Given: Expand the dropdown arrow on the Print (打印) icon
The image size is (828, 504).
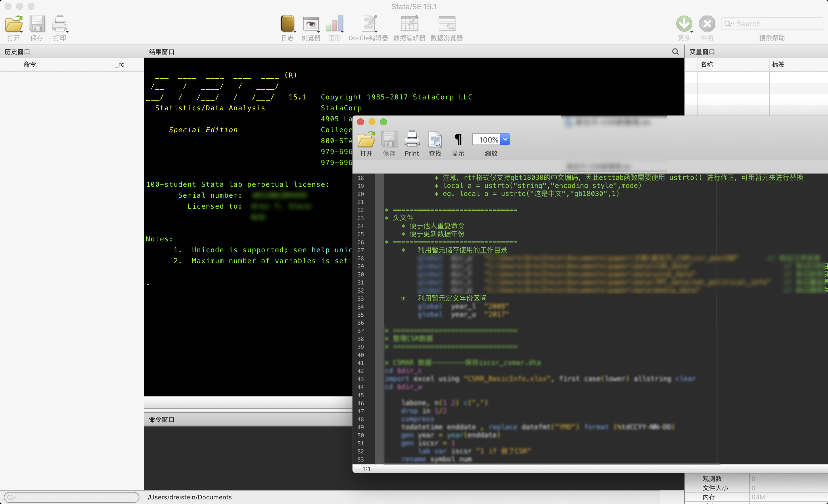Looking at the screenshot, I should point(67,32).
